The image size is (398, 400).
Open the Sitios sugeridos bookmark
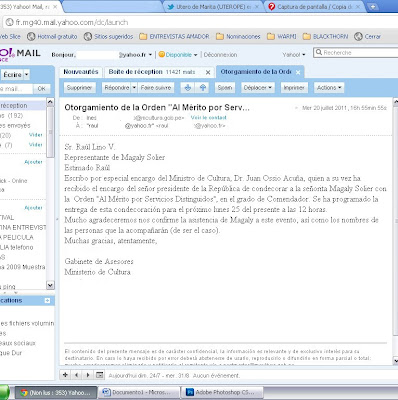[109, 36]
